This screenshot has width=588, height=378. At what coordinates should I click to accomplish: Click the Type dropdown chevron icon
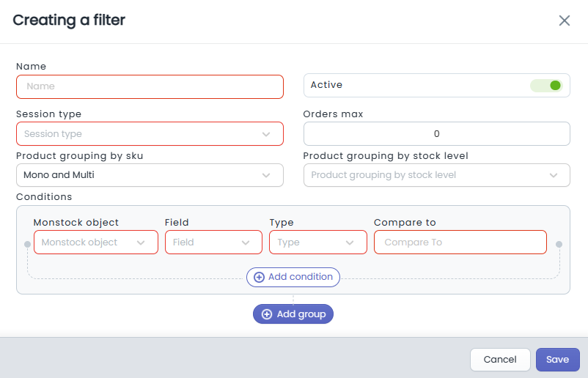tap(350, 242)
